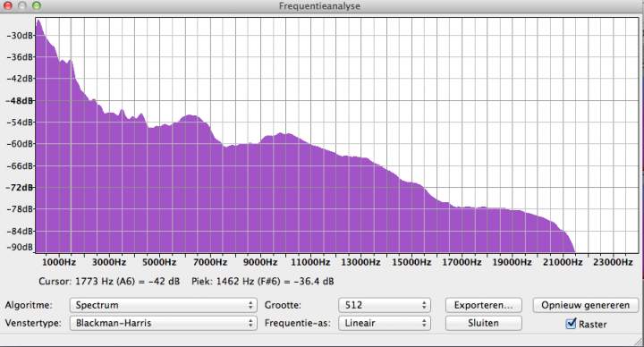
Task: Click the Frequentieanalyse window title
Action: coord(319,5)
